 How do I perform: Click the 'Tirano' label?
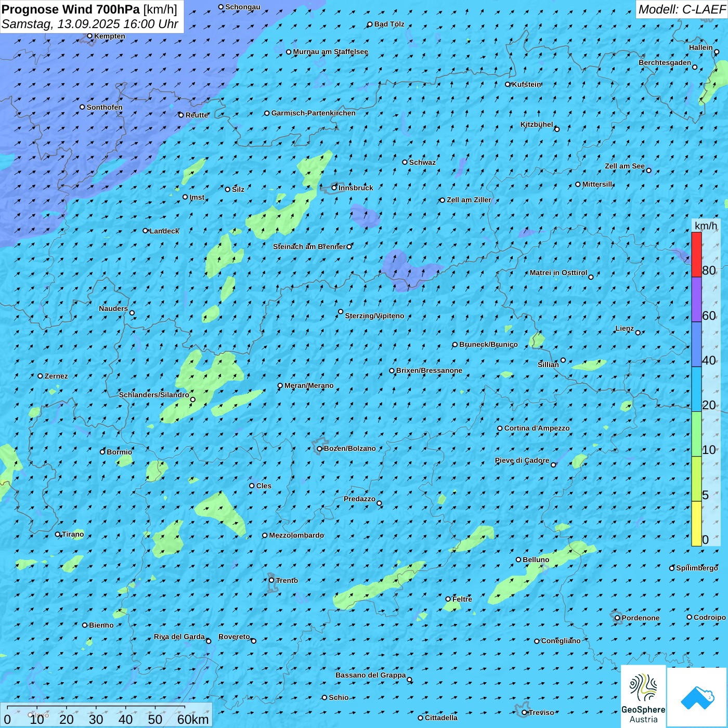[73, 534]
